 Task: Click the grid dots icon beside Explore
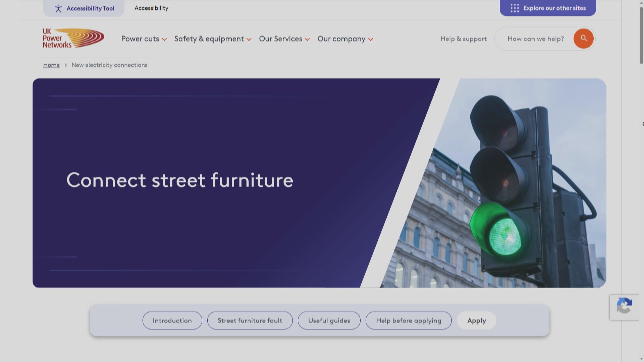click(x=515, y=8)
